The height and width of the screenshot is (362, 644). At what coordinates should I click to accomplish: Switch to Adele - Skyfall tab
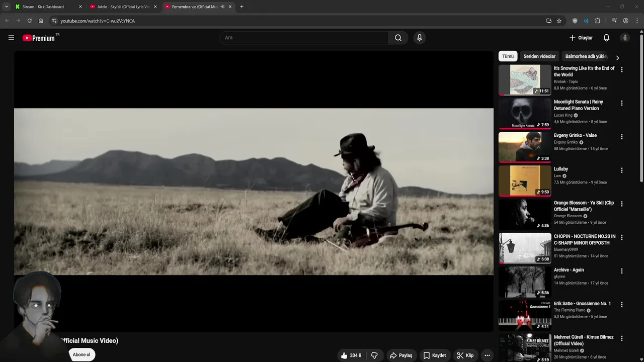(x=122, y=7)
